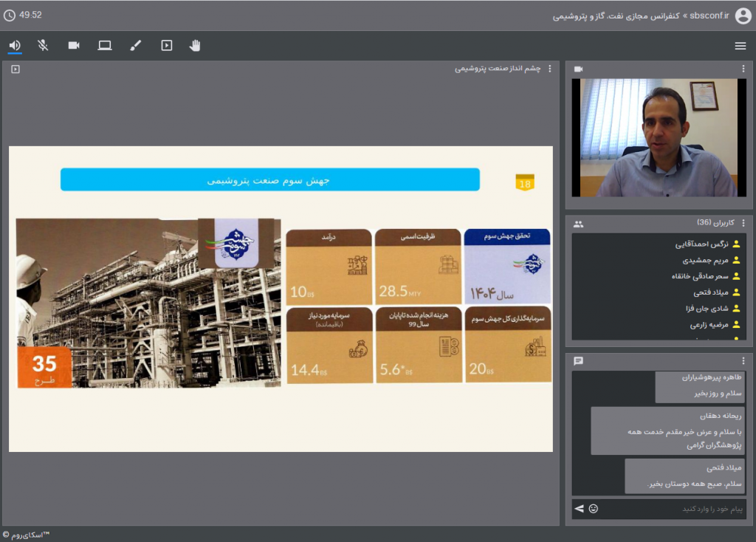
Task: Unmute the microphone
Action: click(44, 46)
